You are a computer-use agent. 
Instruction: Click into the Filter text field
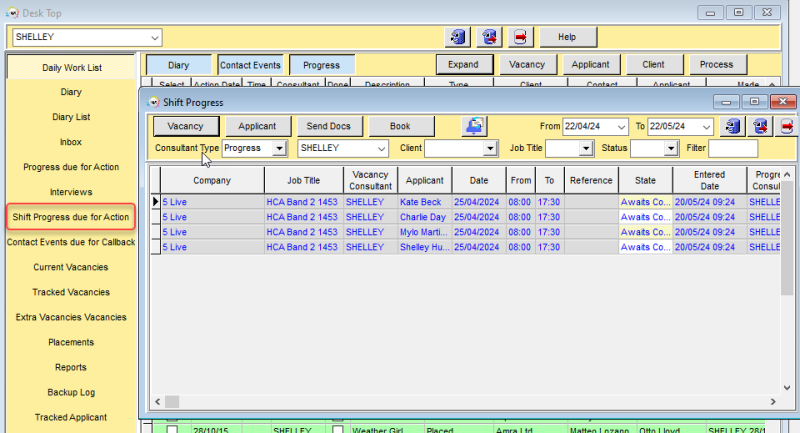tap(733, 148)
